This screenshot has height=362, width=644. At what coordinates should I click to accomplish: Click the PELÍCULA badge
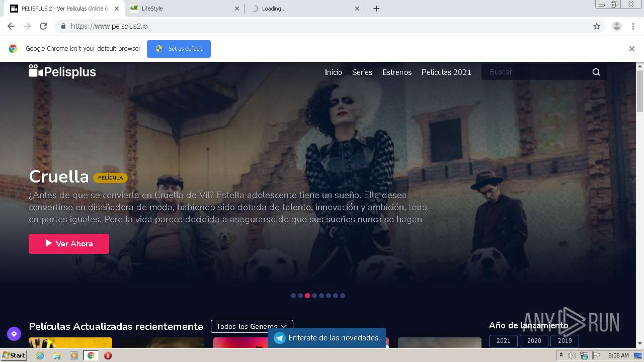click(x=110, y=178)
